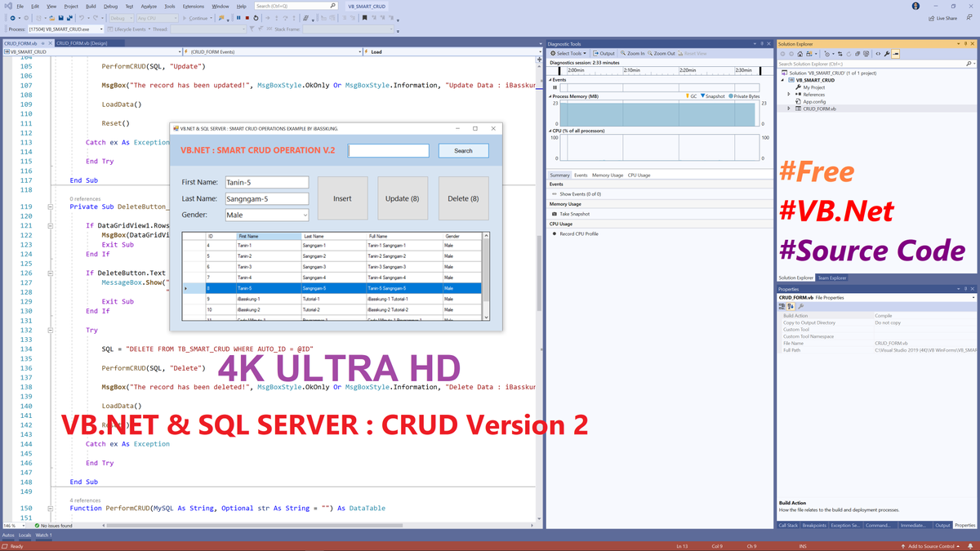
Task: Click Categorized icon in Properties panel
Action: click(782, 306)
